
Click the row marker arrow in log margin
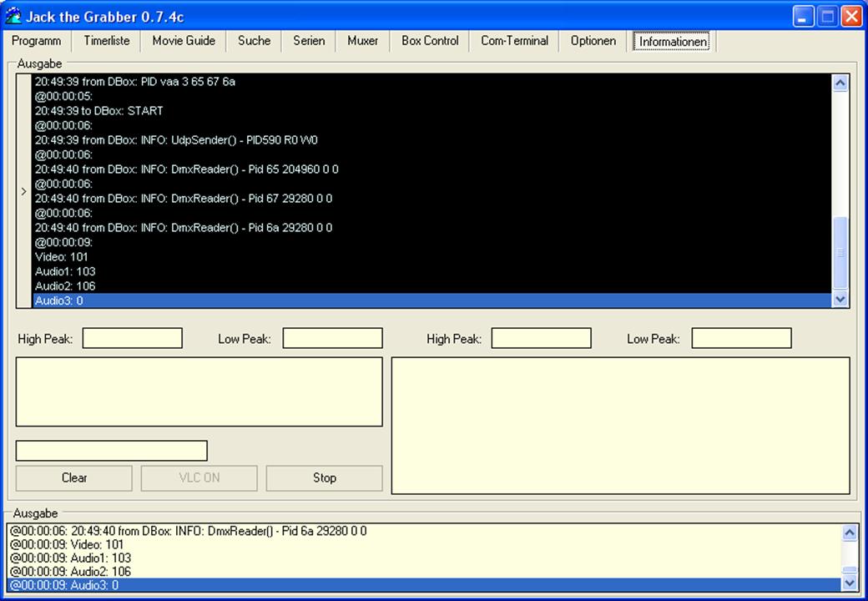pyautogui.click(x=24, y=191)
